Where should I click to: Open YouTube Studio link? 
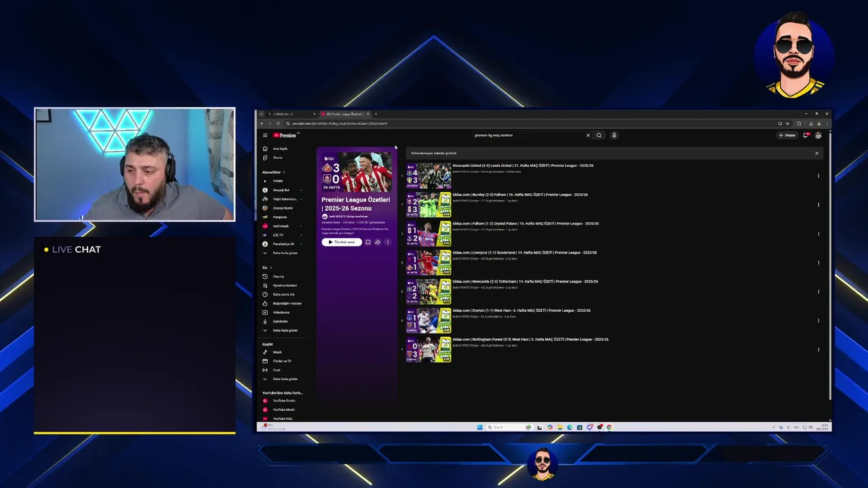281,401
